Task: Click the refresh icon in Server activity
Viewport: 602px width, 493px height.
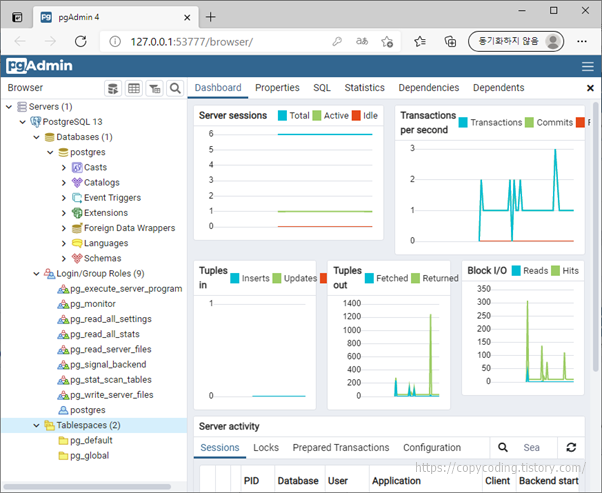Action: 571,447
